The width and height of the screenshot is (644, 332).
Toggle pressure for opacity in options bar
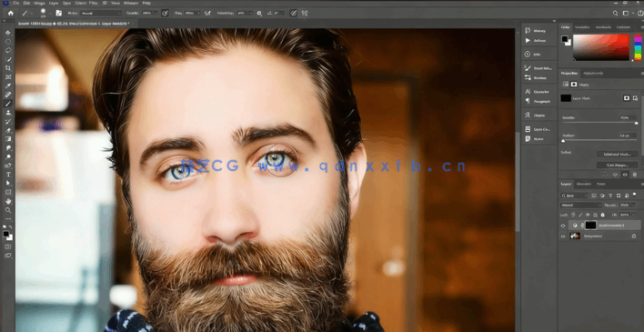coord(165,13)
